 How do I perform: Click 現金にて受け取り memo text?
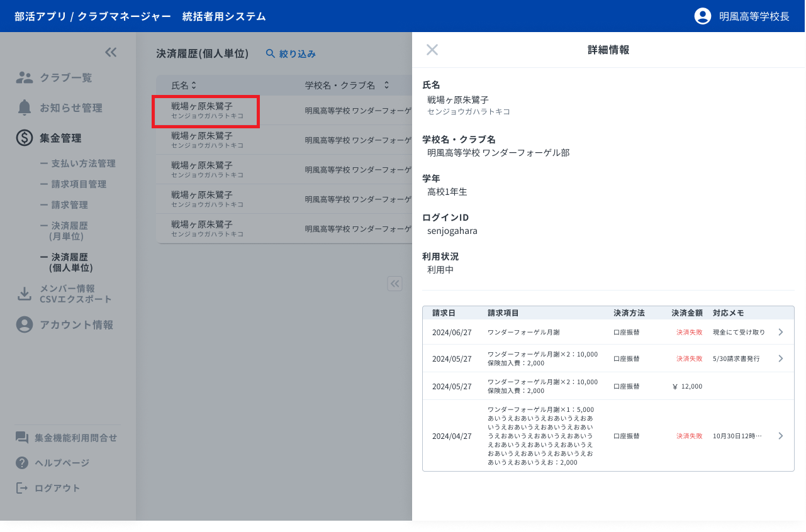coord(739,332)
